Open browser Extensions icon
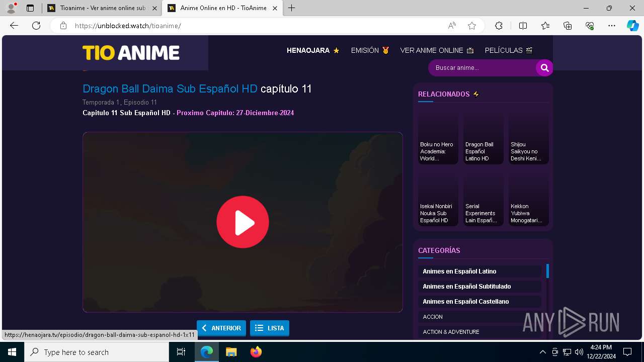 coord(499,26)
